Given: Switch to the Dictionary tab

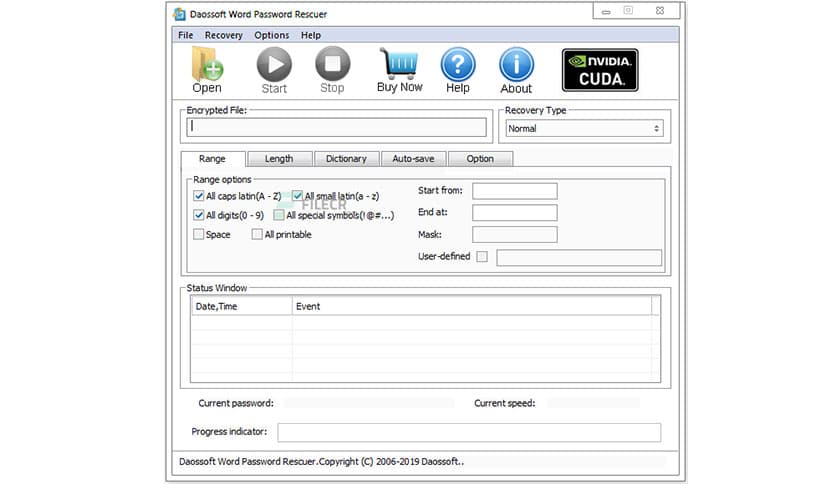Looking at the screenshot, I should 347,159.
